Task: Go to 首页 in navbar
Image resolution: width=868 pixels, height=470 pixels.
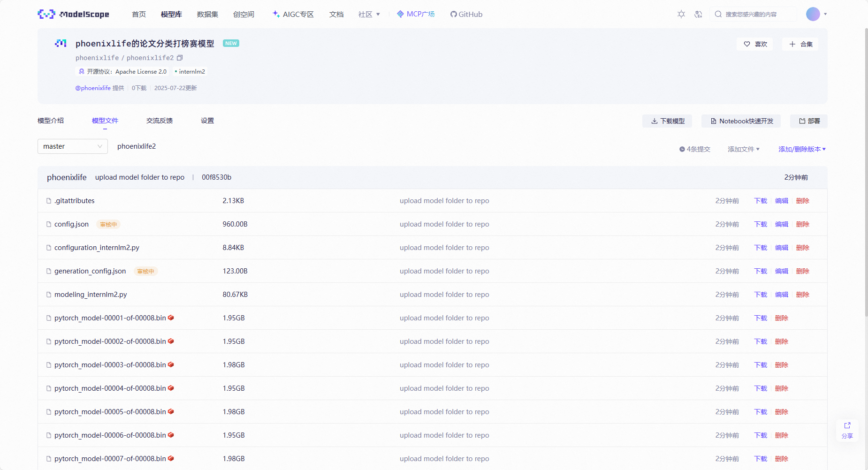Action: point(139,14)
